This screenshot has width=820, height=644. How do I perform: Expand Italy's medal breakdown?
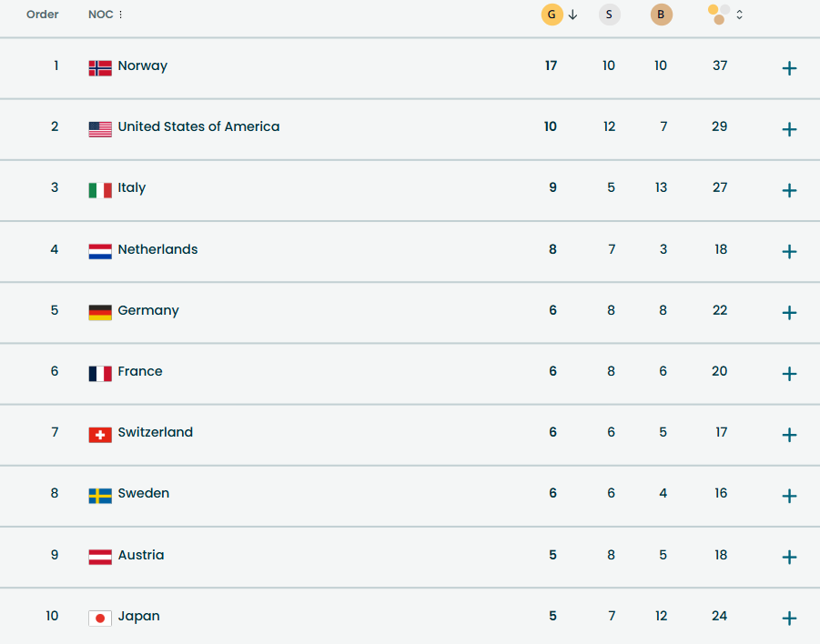789,190
